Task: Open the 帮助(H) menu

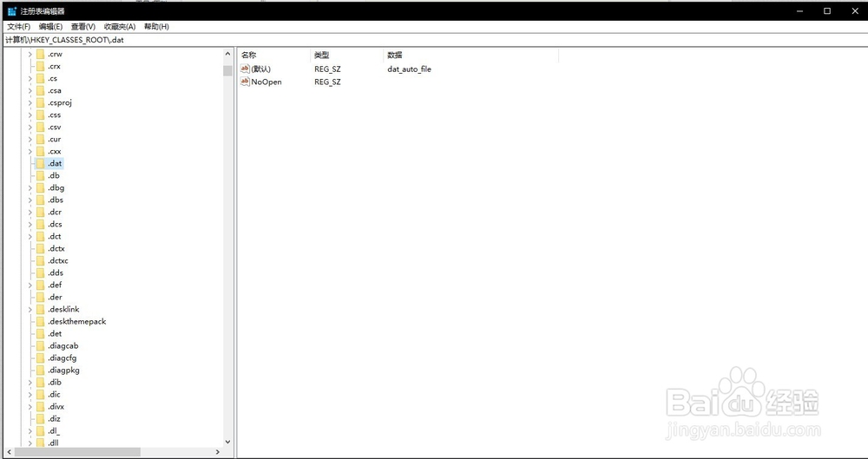Action: 156,27
